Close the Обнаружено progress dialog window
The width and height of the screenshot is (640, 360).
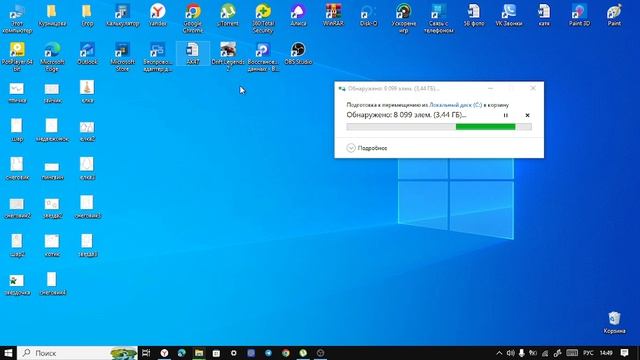(x=533, y=88)
